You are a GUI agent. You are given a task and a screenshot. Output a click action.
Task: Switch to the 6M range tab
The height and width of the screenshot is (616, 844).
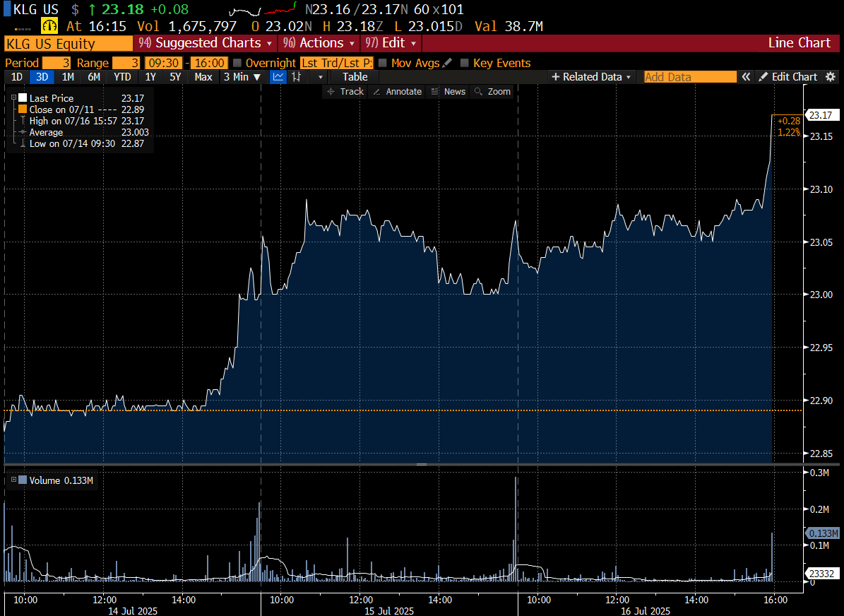pyautogui.click(x=94, y=77)
